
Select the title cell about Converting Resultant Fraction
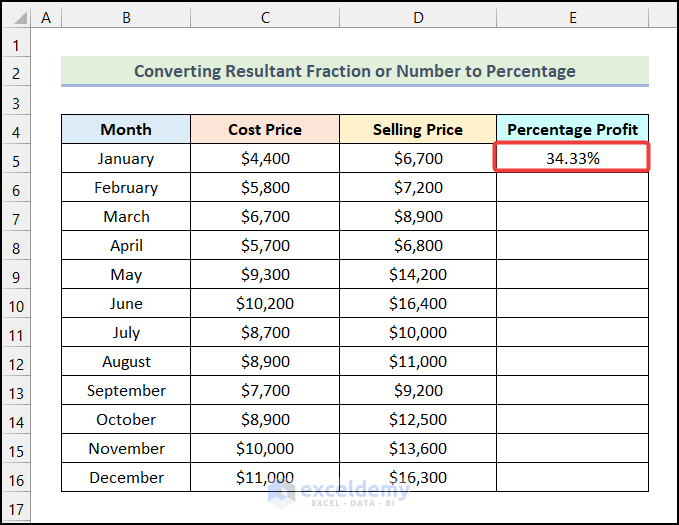354,71
